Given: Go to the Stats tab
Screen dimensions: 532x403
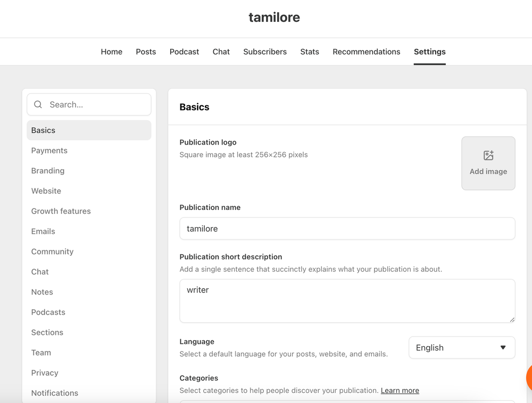Looking at the screenshot, I should pyautogui.click(x=309, y=52).
